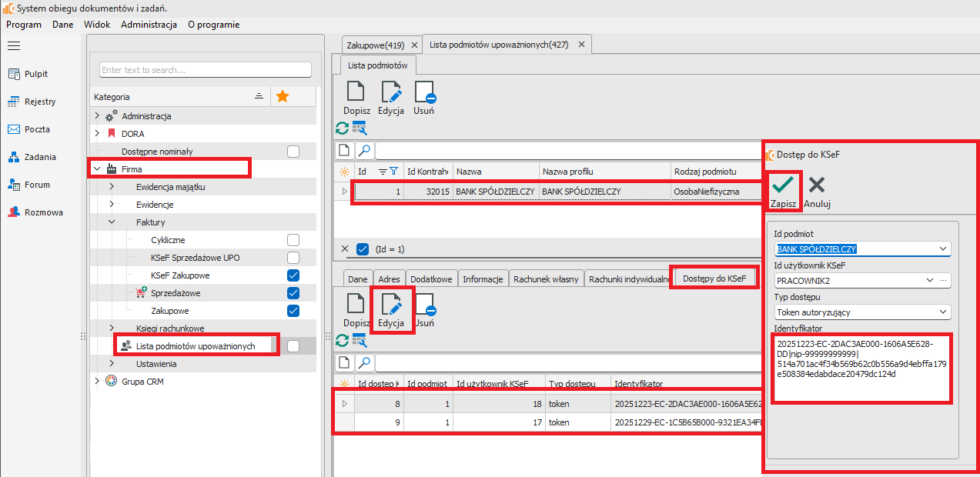
Task: Open the Administracja menu
Action: [149, 25]
